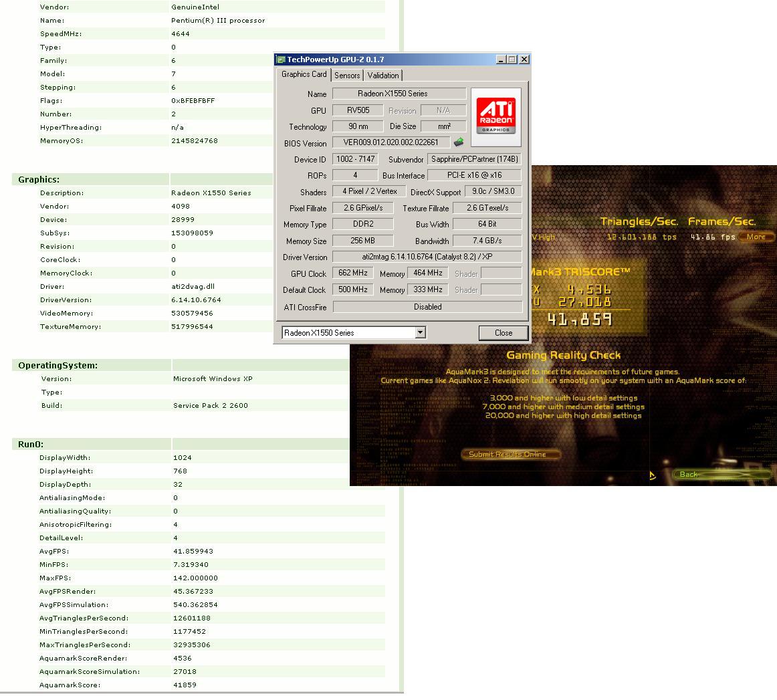This screenshot has height=700, width=777.
Task: Click the Pentium(R) III processor name value
Action: click(x=218, y=20)
